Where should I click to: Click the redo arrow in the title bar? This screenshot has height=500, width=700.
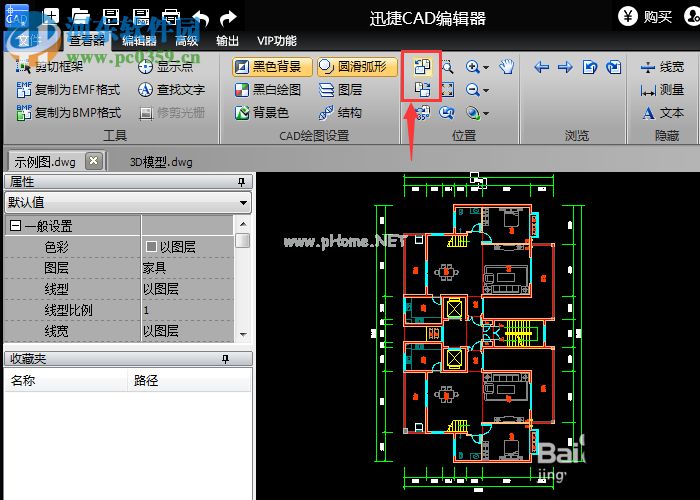[229, 18]
